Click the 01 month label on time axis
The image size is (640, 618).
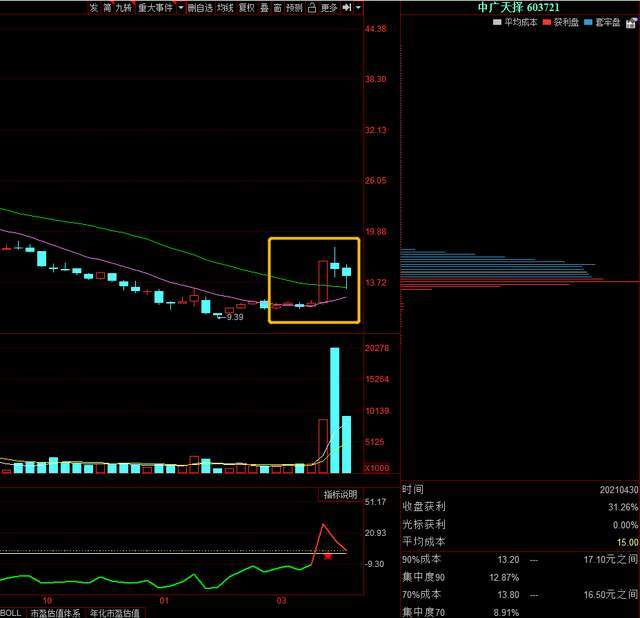[164, 601]
